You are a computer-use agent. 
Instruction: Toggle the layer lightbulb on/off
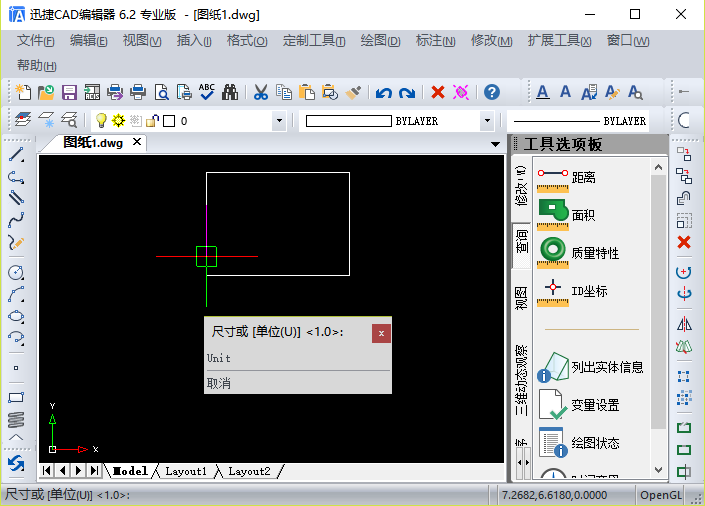[x=101, y=121]
